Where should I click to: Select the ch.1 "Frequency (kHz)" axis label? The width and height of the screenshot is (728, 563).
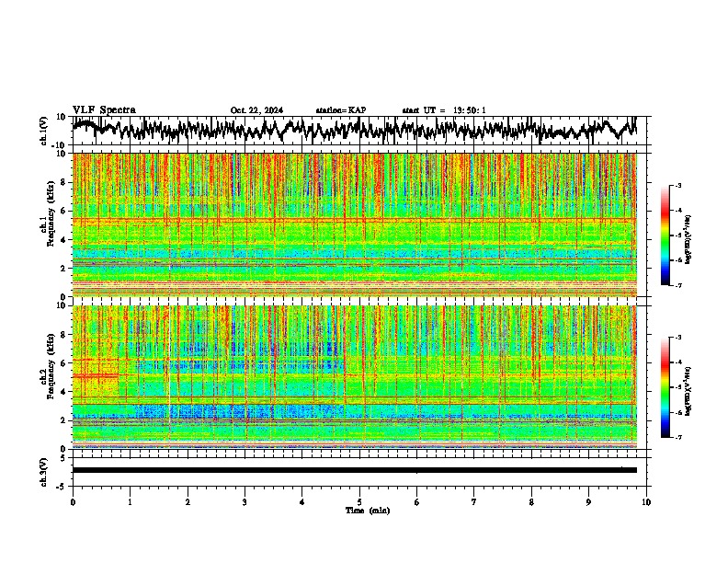click(49, 214)
